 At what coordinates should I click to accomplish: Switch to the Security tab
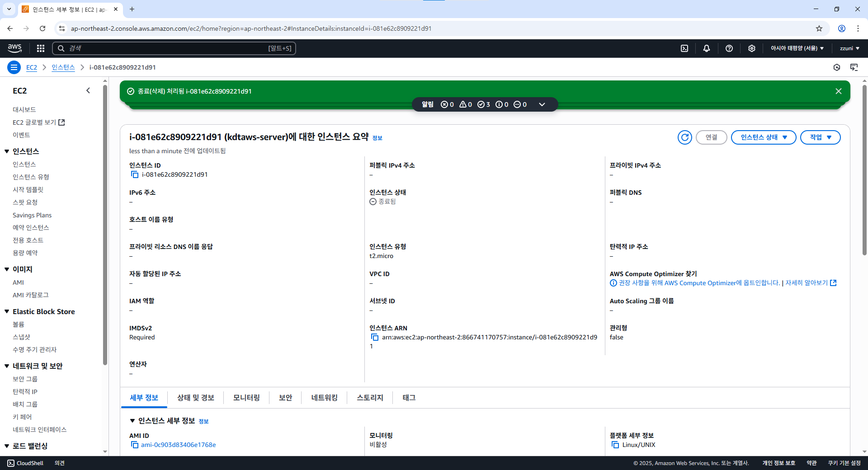point(285,398)
